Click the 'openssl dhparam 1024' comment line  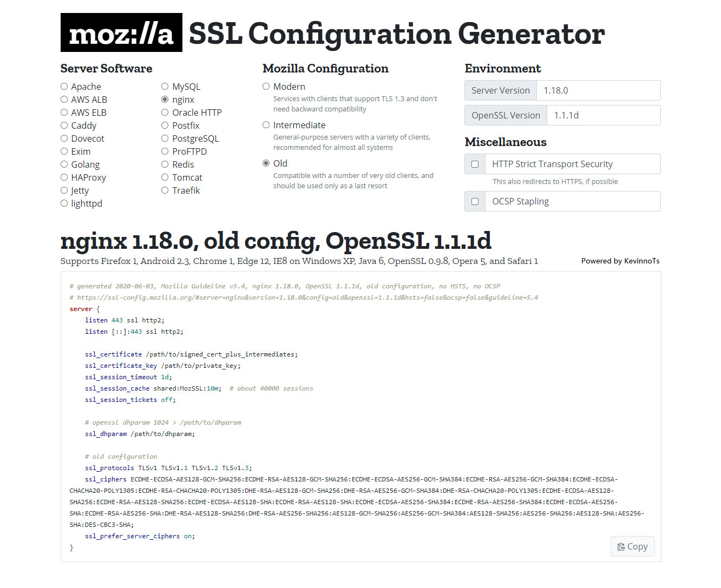163,422
